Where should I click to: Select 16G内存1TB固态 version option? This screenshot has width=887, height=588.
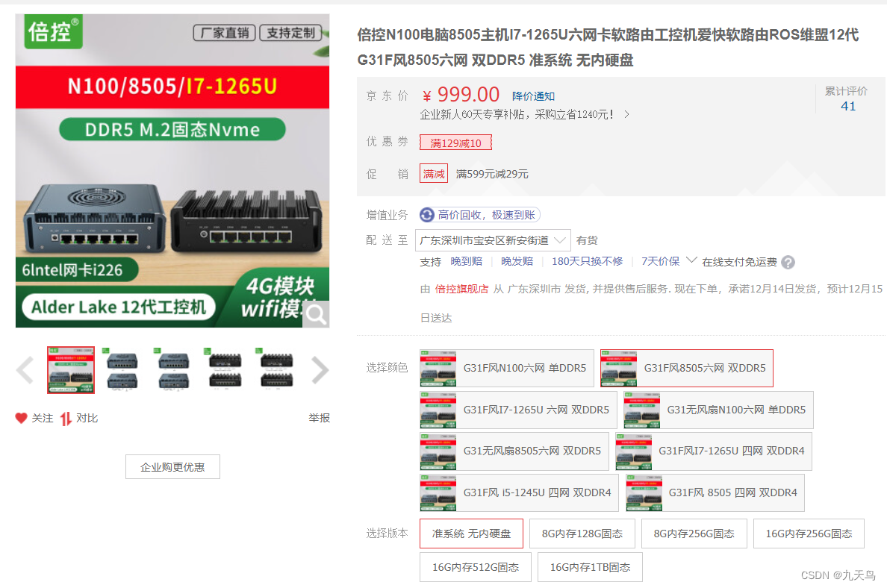[x=590, y=567]
